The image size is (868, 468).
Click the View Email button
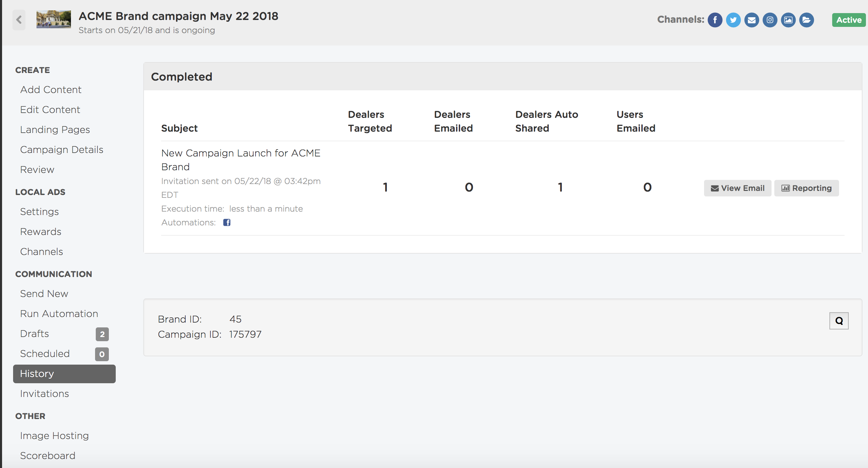tap(737, 188)
